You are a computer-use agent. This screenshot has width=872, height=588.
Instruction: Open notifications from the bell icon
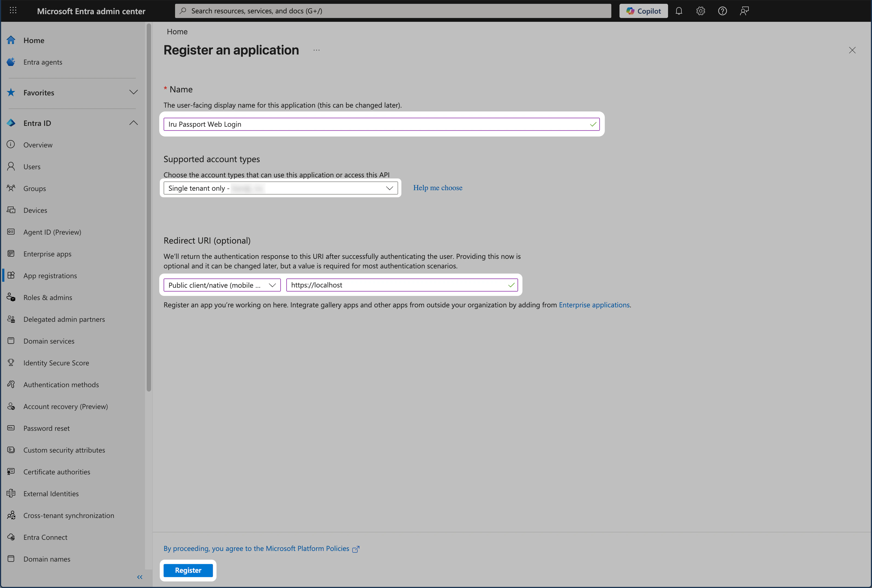point(679,11)
